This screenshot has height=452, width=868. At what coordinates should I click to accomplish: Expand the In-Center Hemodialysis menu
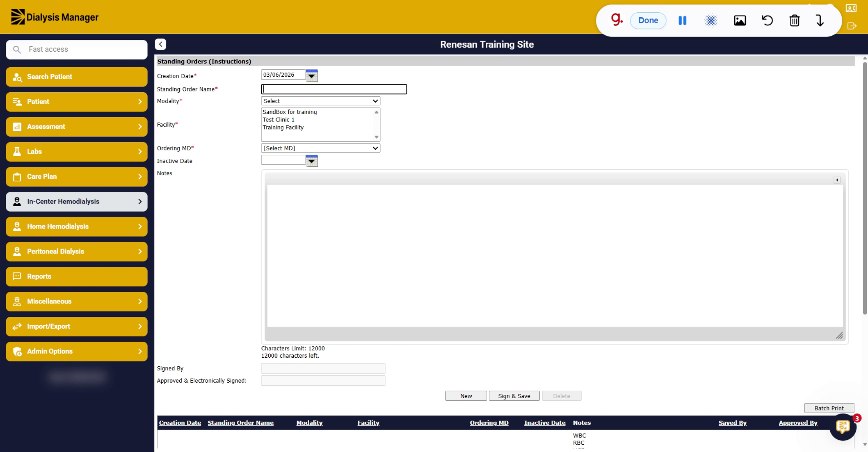[77, 201]
